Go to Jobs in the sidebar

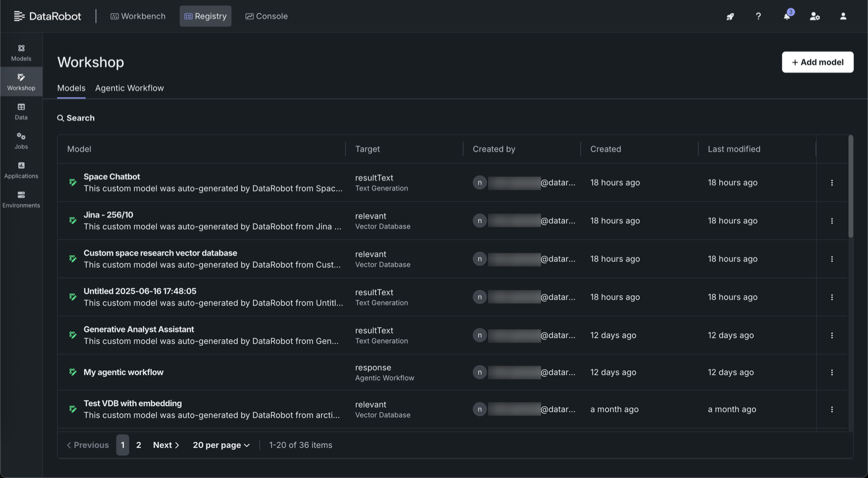21,141
